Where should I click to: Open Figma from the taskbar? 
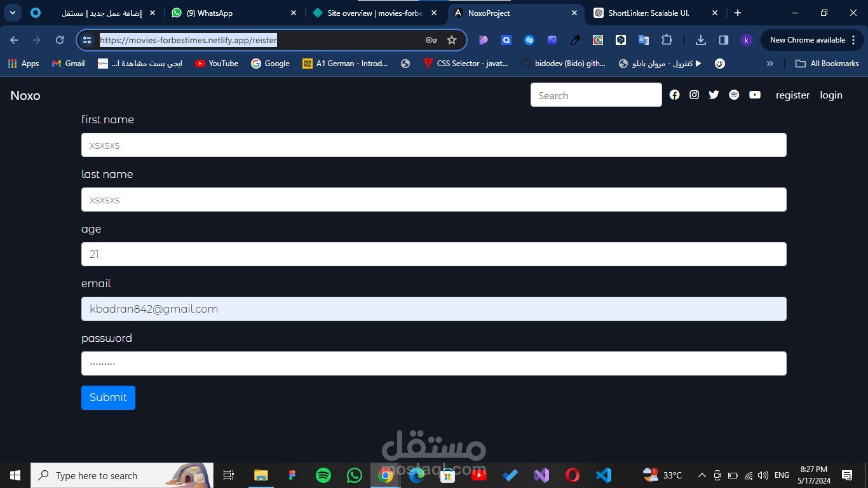(292, 475)
